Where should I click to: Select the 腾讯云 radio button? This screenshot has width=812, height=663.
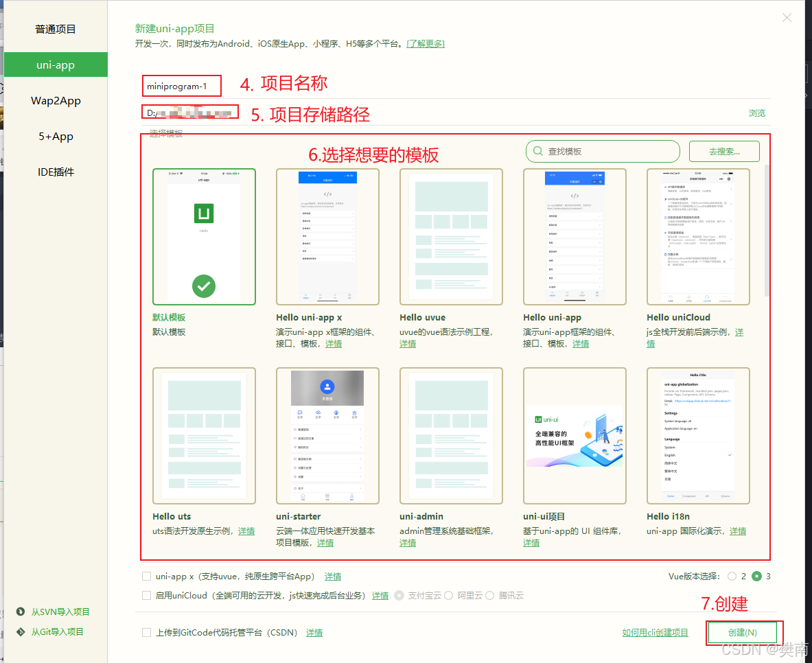pos(490,596)
